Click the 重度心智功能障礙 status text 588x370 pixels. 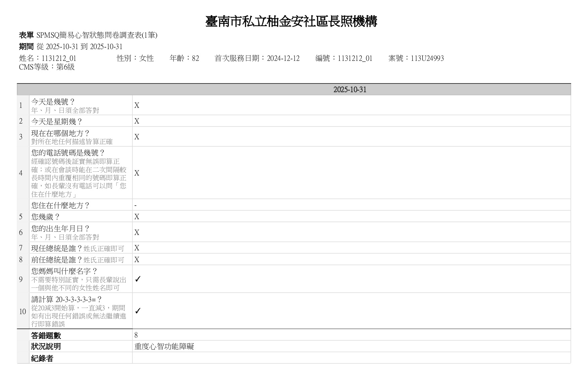(x=164, y=347)
